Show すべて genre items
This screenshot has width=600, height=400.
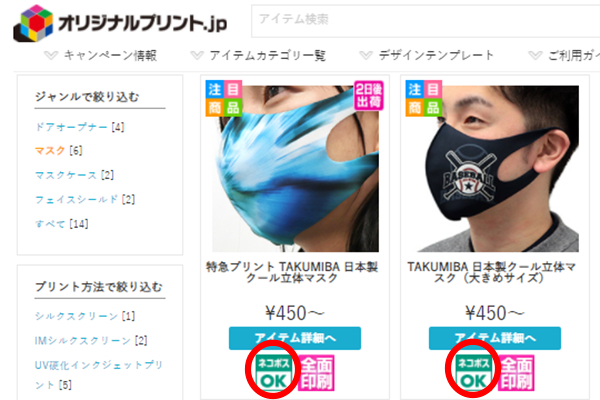coord(62,224)
